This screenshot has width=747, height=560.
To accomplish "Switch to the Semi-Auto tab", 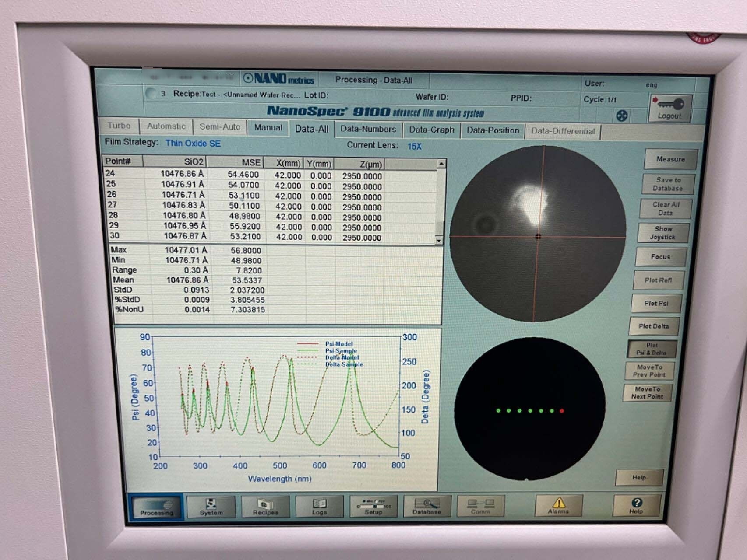I will pyautogui.click(x=220, y=126).
